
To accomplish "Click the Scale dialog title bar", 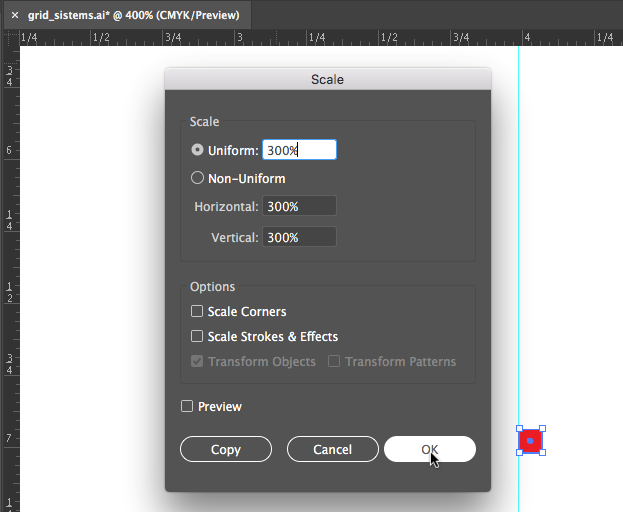I will [327, 79].
